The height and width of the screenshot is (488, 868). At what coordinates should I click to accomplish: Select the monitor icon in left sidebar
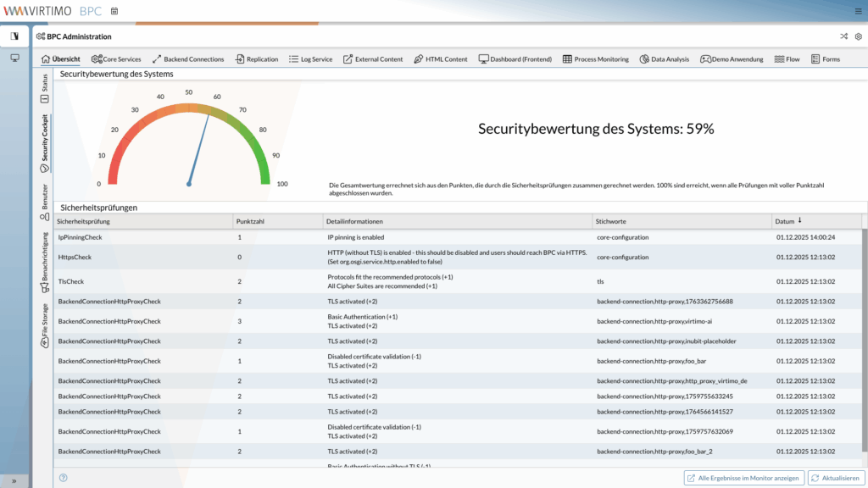(x=14, y=58)
